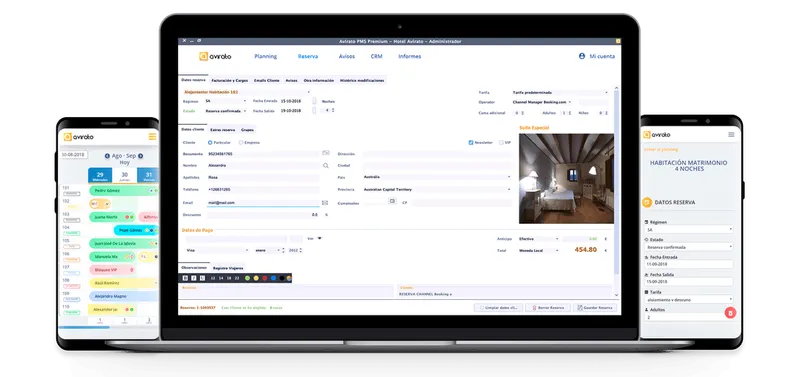Open the Tarifa predeterminada dropdown
This screenshot has height=377, width=800.
[x=560, y=92]
